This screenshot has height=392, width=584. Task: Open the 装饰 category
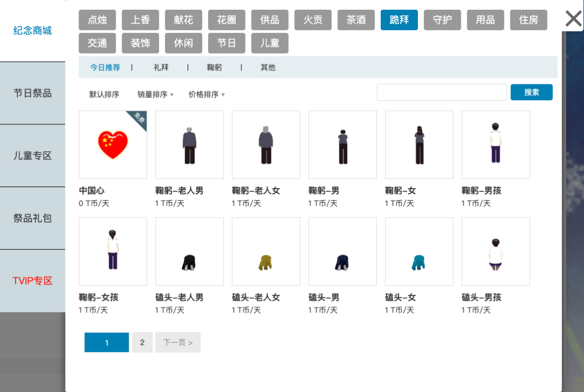[141, 43]
